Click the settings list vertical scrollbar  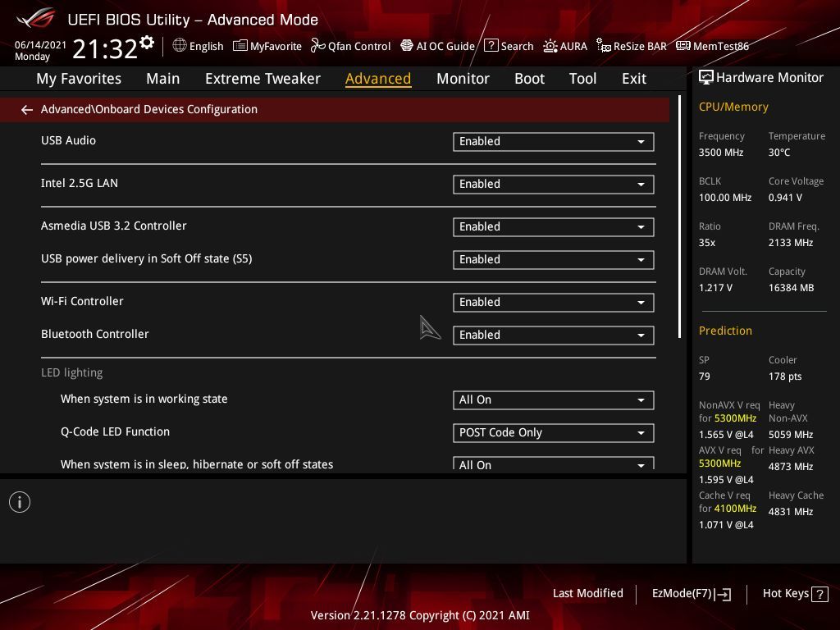click(679, 217)
